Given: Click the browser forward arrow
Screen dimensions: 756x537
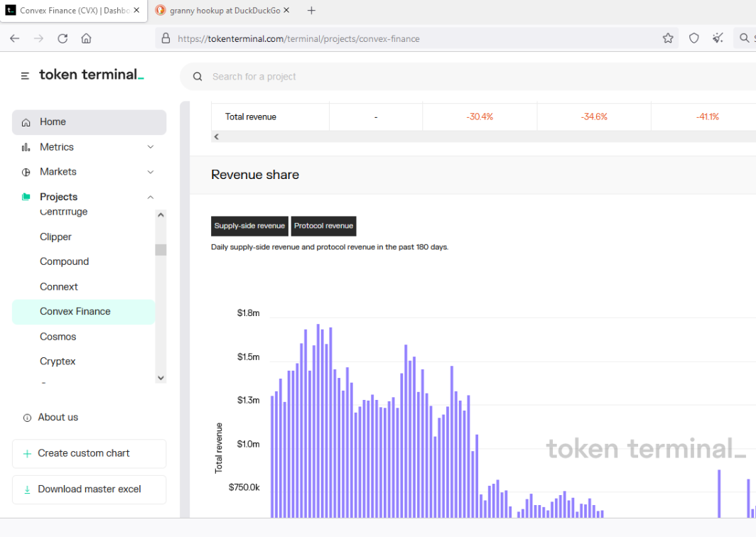Looking at the screenshot, I should (38, 38).
